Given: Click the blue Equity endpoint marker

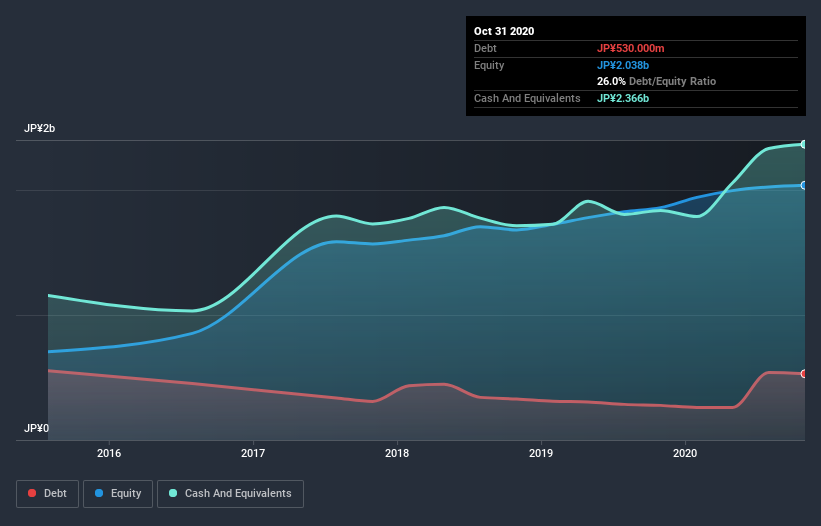Looking at the screenshot, I should 804,185.
